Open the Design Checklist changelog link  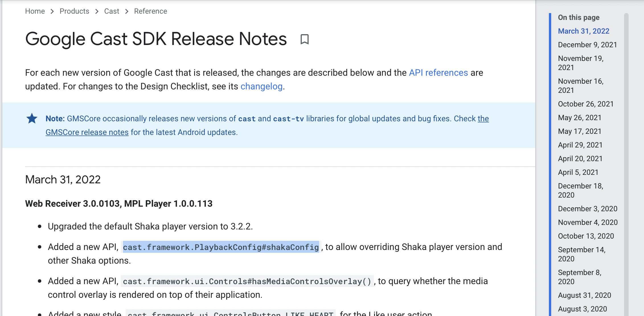coord(261,86)
